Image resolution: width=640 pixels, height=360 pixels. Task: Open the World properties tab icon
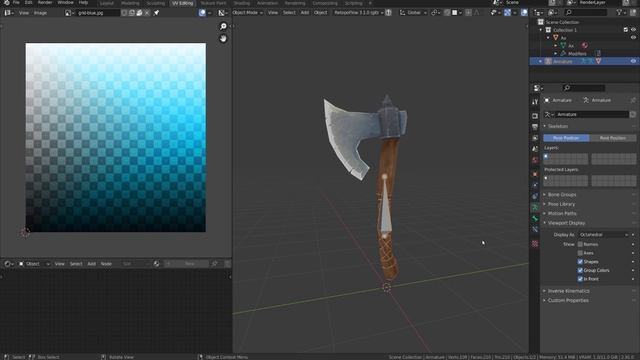pos(535,160)
